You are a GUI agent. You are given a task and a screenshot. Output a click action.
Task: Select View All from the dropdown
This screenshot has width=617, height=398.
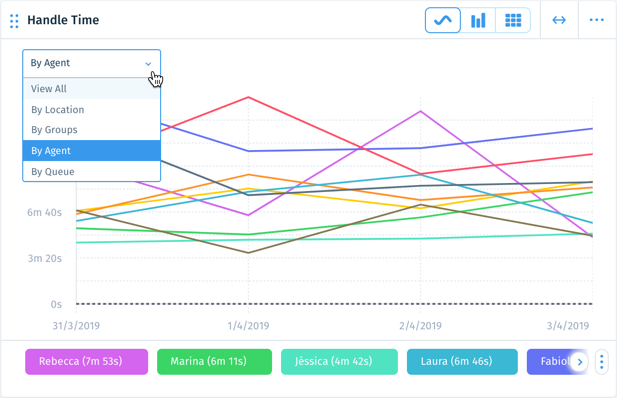(92, 89)
